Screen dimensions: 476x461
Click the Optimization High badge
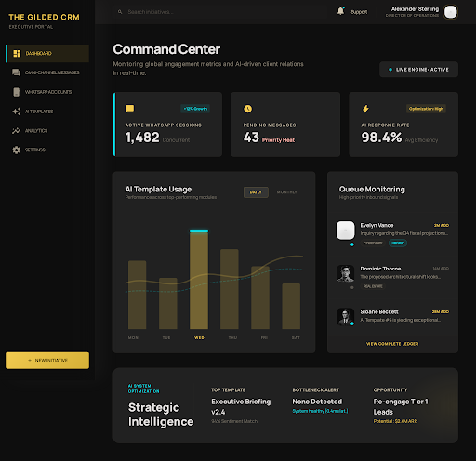coord(426,109)
